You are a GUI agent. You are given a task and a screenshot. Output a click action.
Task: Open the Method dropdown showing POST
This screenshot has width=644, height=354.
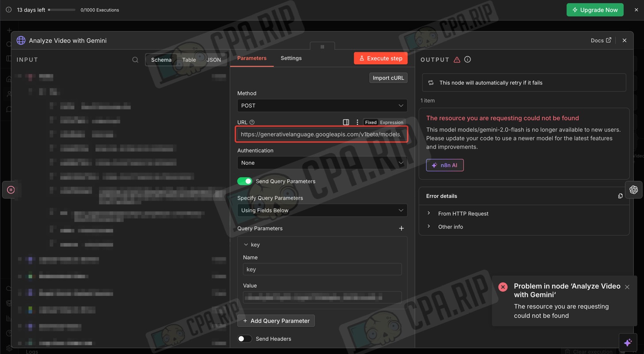coord(322,106)
